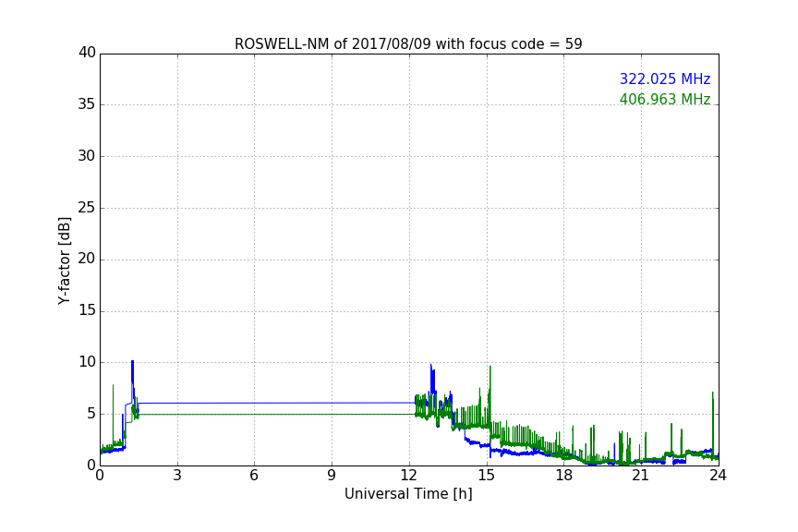
Task: Click the x-axis tick label '9'
Action: pyautogui.click(x=332, y=476)
